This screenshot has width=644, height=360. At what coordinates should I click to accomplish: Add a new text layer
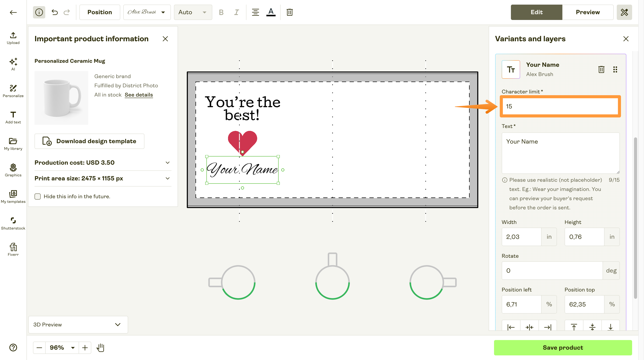(13, 118)
